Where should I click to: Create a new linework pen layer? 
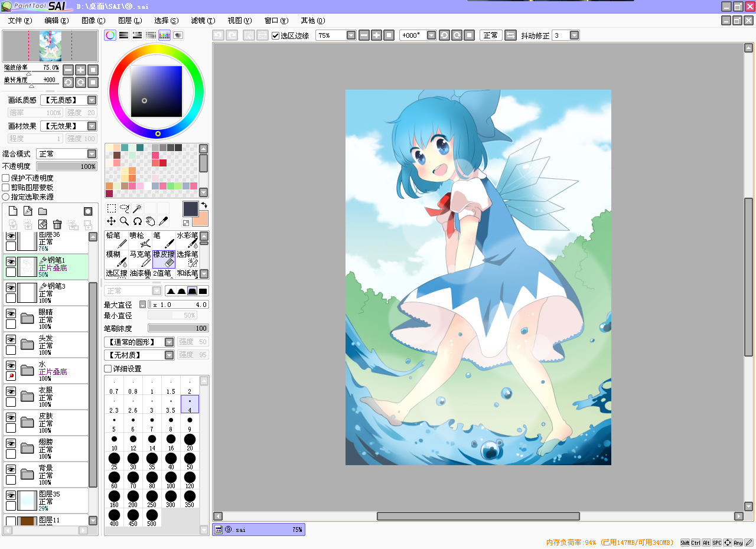click(x=28, y=211)
